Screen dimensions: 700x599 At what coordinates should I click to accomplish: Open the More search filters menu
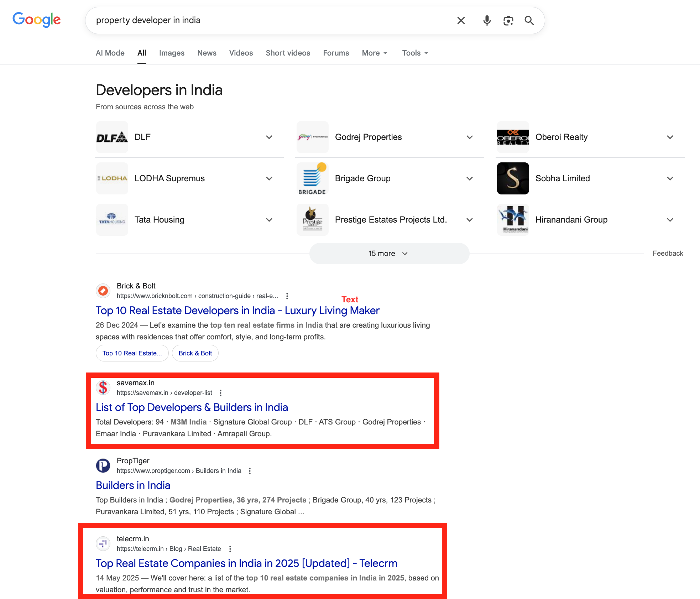(x=374, y=53)
